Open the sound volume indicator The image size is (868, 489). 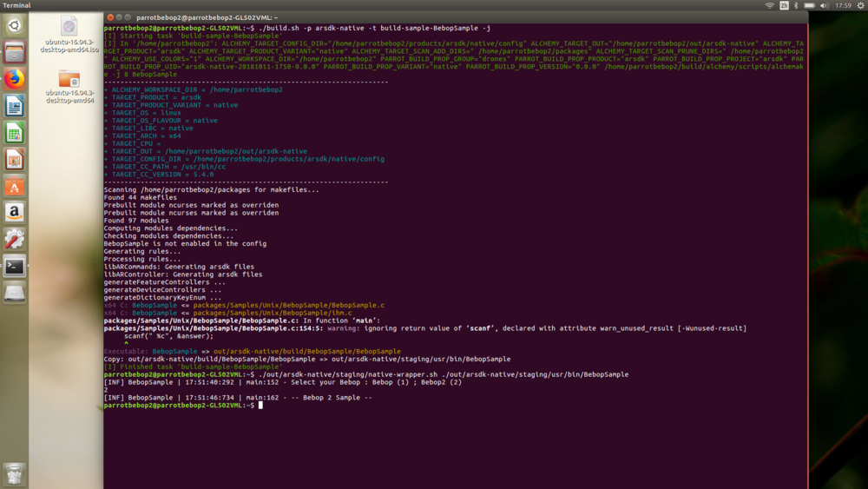(825, 5)
